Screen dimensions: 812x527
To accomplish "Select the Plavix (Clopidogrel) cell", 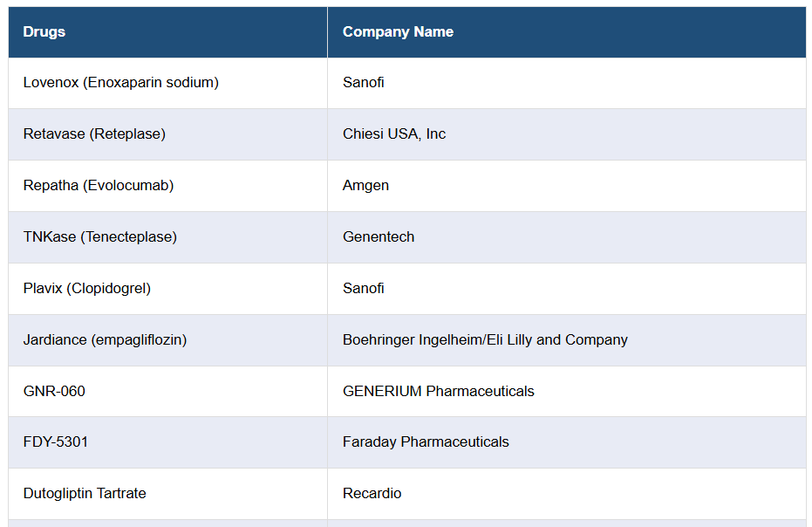I will pos(87,288).
